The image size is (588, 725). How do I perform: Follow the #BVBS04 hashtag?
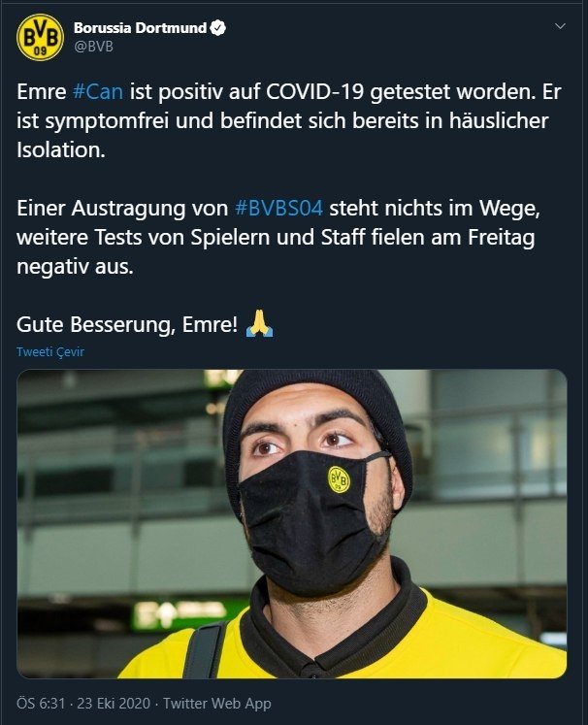click(x=278, y=208)
